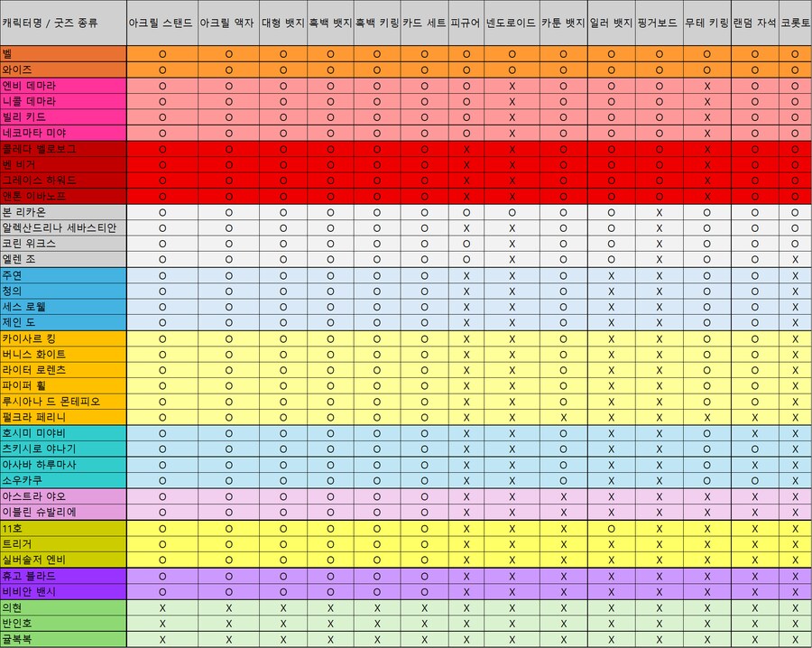
Task: Click the 피규어 column header
Action: [466, 23]
